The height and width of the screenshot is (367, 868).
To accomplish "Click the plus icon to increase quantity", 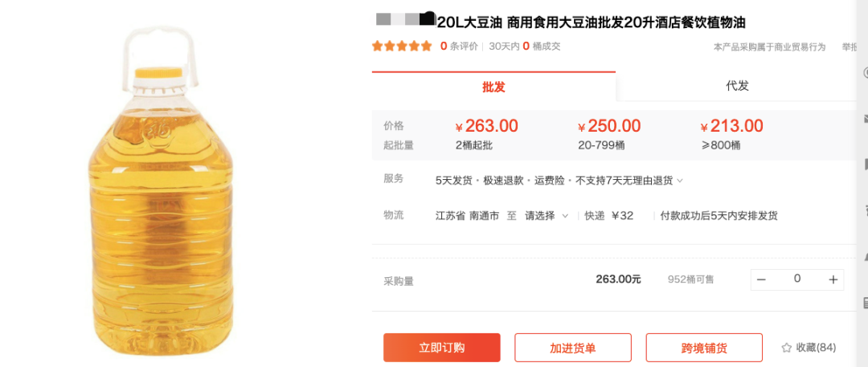I will click(x=833, y=279).
